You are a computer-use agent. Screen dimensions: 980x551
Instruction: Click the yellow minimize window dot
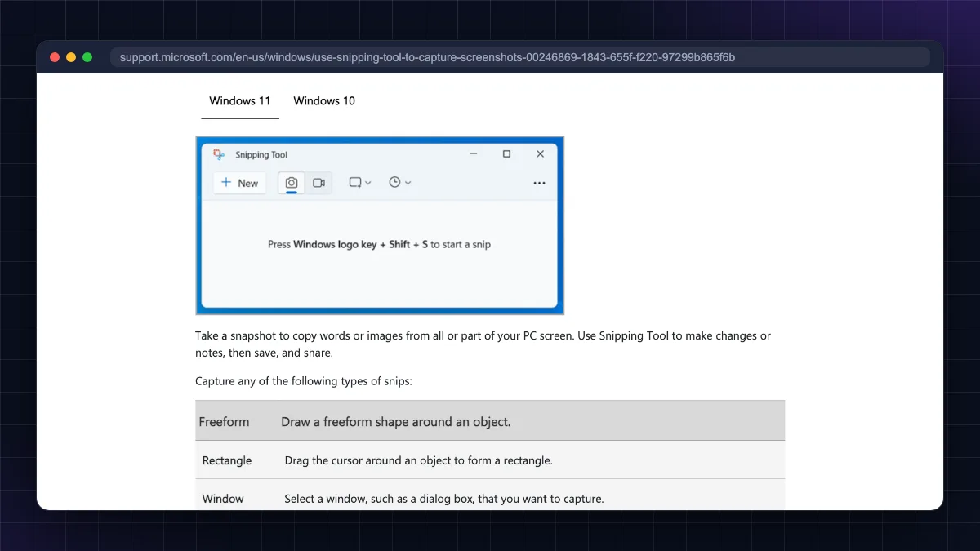tap(71, 57)
